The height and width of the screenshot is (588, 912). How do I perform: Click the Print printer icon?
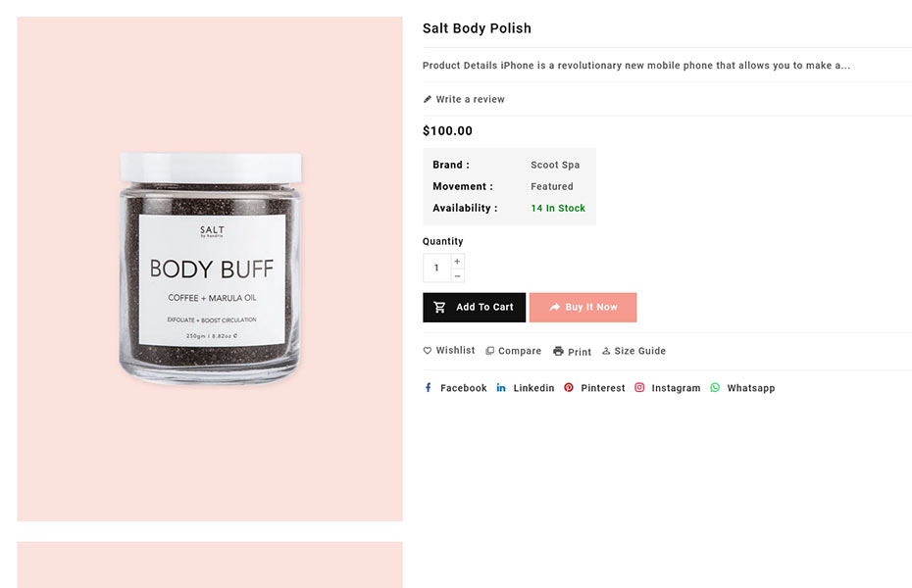(558, 351)
